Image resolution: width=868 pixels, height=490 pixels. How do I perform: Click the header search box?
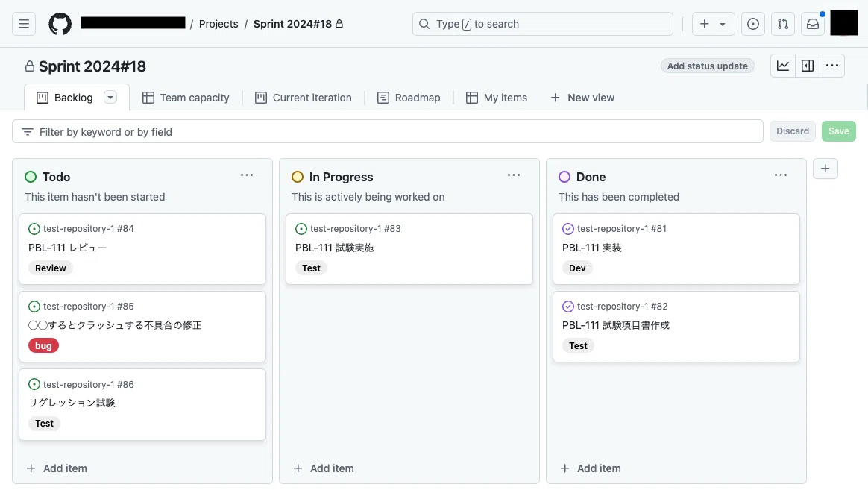pos(543,24)
